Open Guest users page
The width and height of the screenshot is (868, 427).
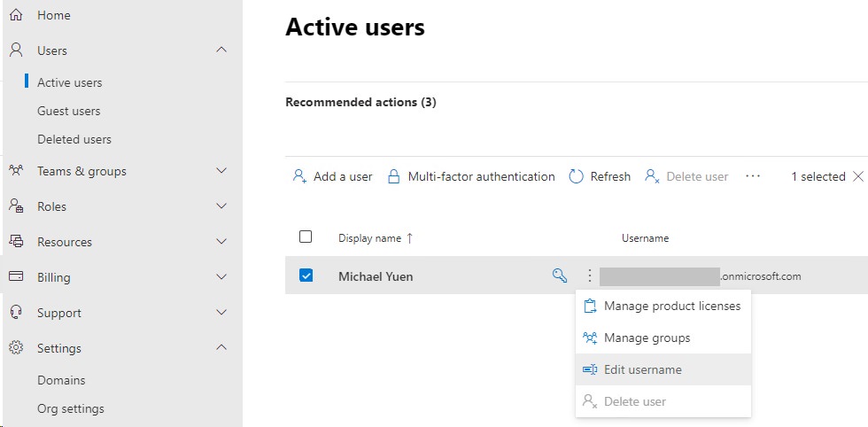pos(68,111)
